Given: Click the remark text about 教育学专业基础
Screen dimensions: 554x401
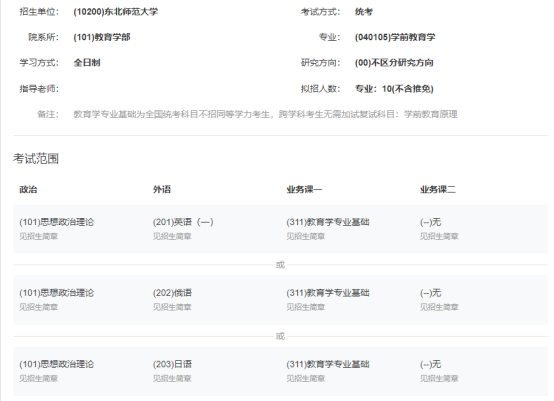Looking at the screenshot, I should pos(265,114).
